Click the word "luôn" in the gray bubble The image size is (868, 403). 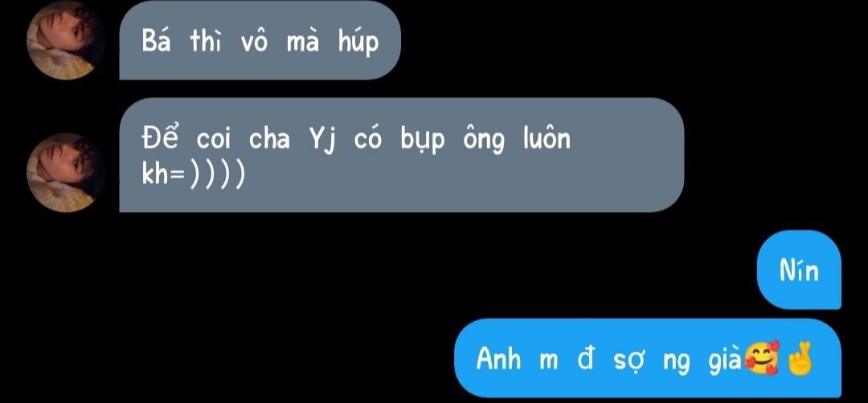pyautogui.click(x=547, y=138)
